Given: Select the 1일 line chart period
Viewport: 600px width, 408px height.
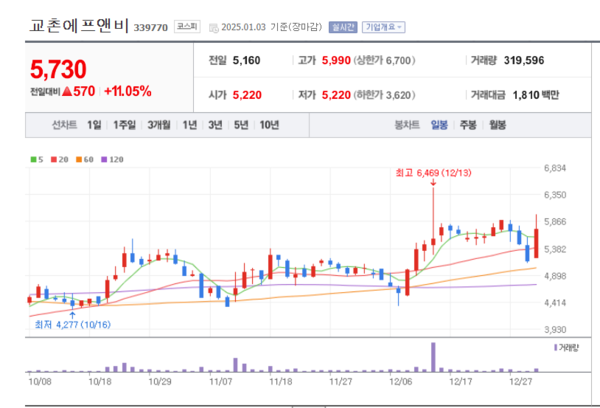Looking at the screenshot, I should (94, 125).
